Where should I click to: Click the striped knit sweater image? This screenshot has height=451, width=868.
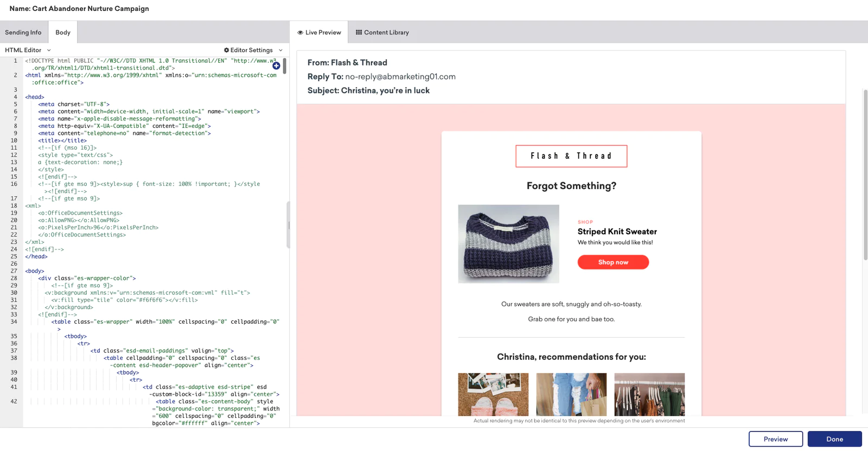click(508, 244)
